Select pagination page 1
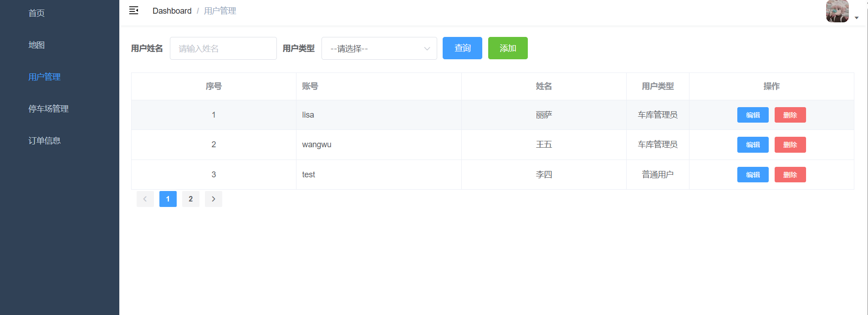This screenshot has height=315, width=868. pos(168,199)
